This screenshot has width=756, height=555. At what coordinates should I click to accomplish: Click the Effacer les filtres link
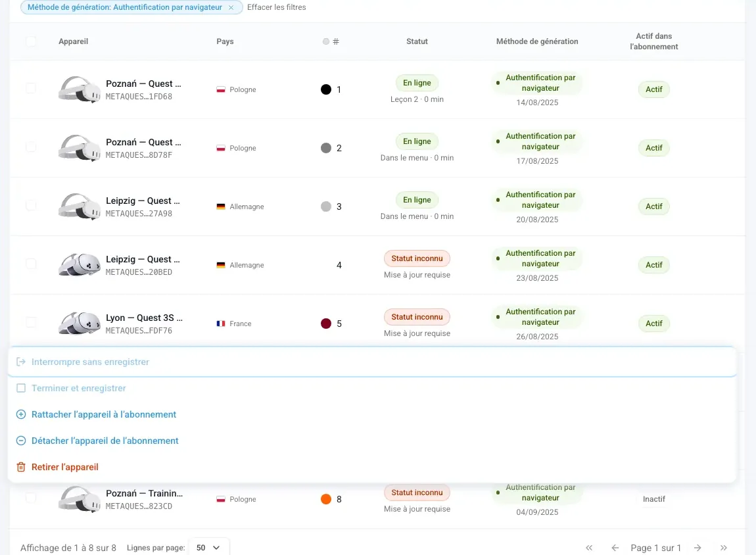pos(276,7)
